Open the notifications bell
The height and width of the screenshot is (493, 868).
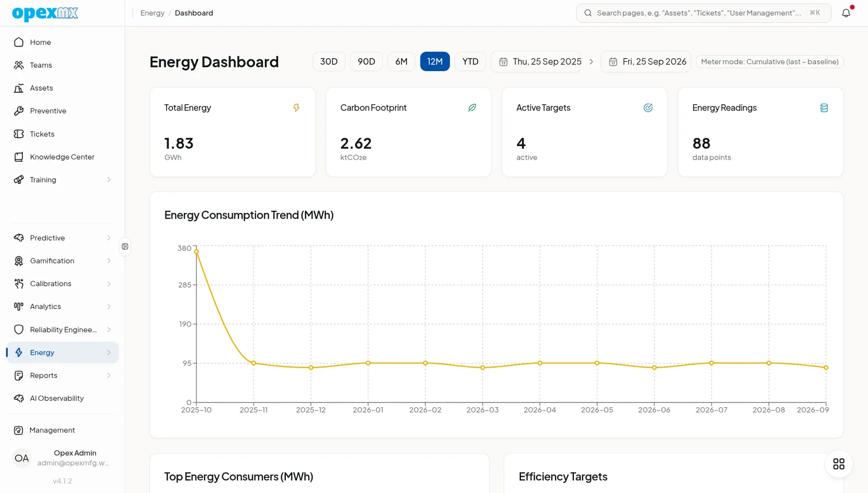pyautogui.click(x=846, y=13)
